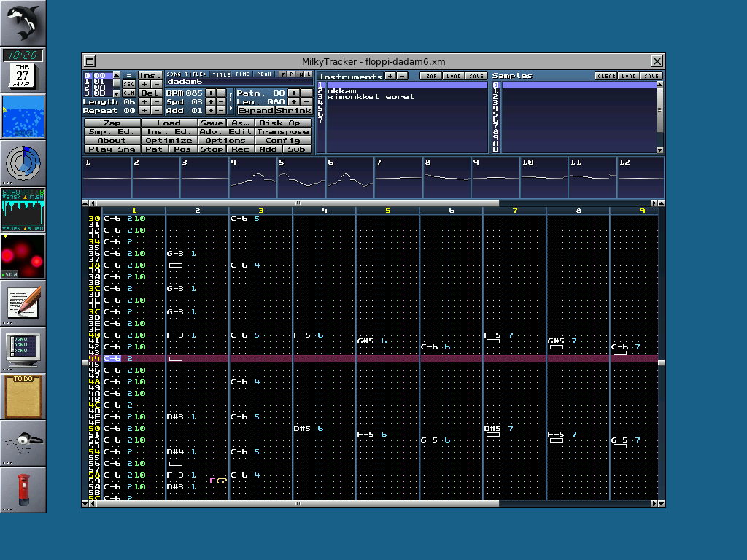Switch display to TIME mode
The width and height of the screenshot is (747, 560).
[242, 74]
